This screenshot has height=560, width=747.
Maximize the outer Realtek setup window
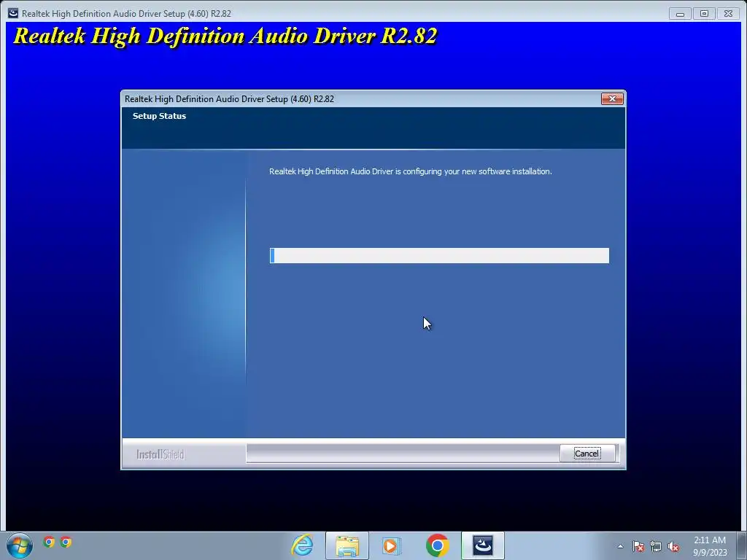click(x=704, y=14)
